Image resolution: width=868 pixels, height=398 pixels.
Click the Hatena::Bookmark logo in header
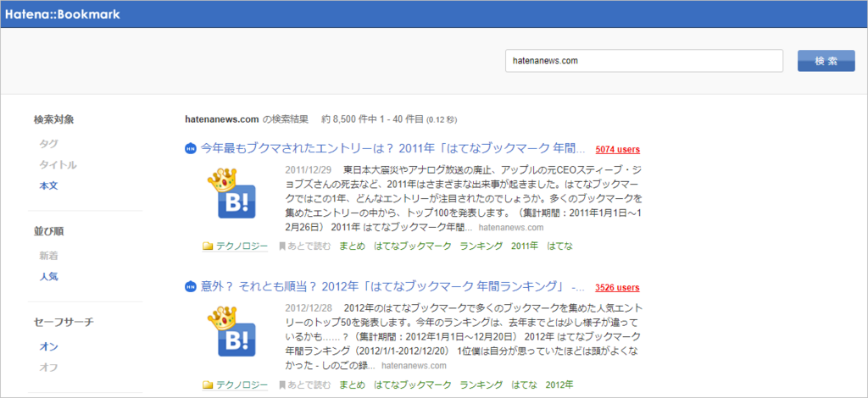63,14
